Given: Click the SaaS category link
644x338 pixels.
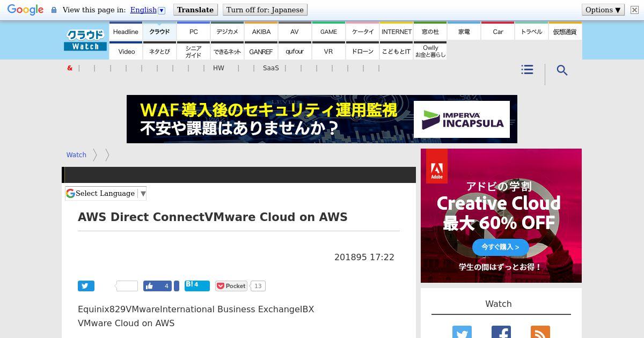Looking at the screenshot, I should 271,68.
